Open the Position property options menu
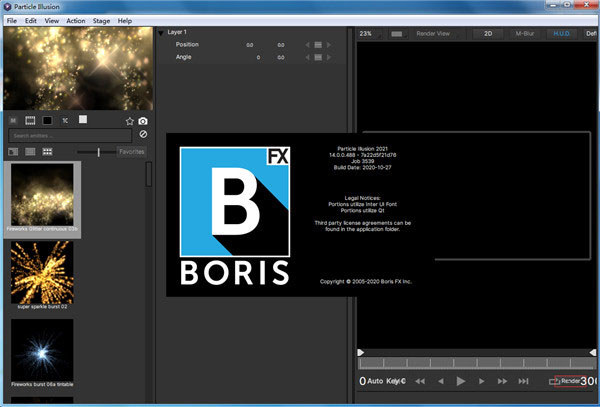Screen dimensions: 600x407 coord(318,45)
